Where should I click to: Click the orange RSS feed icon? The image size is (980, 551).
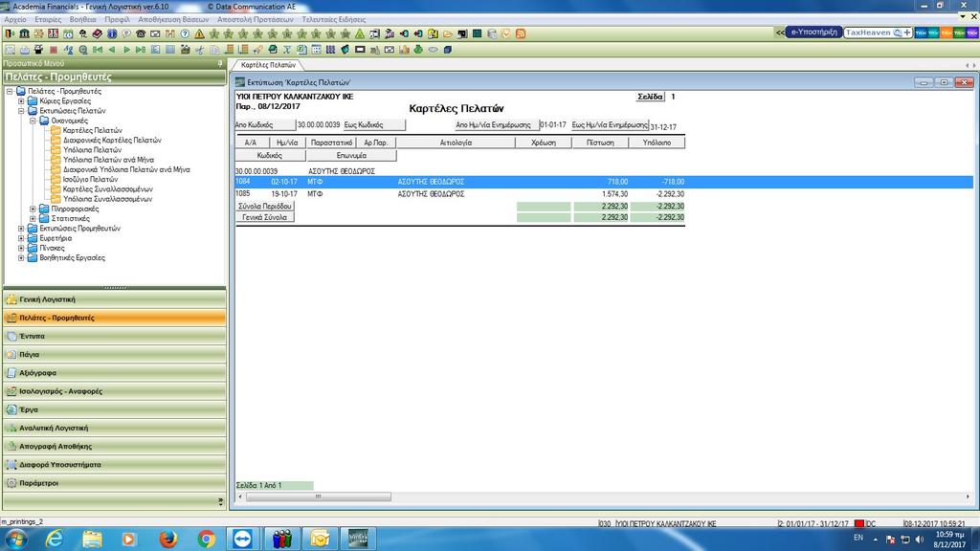point(520,33)
